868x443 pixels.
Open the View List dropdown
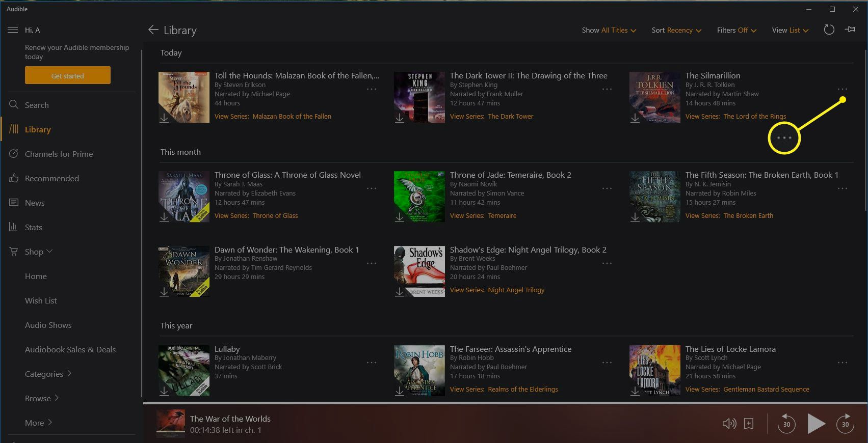pos(790,30)
